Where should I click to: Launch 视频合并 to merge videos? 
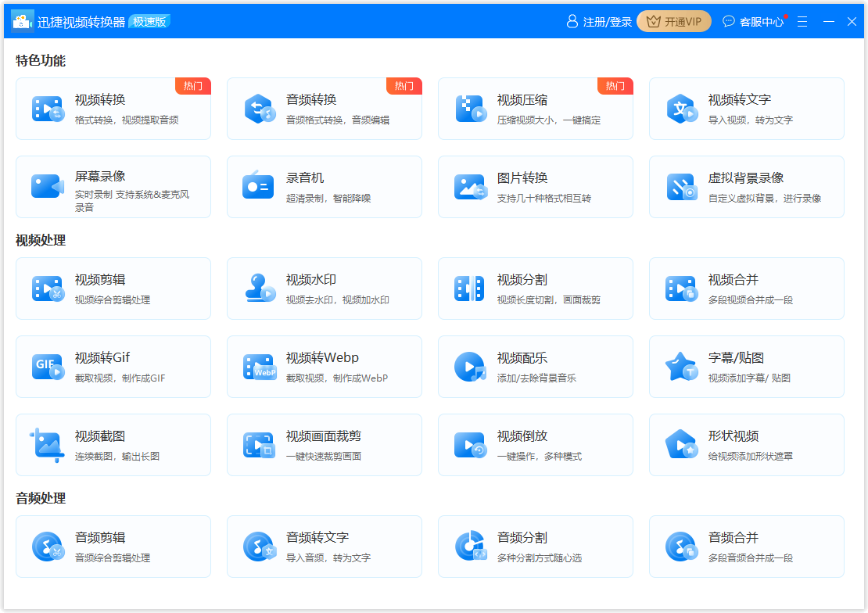tap(747, 289)
